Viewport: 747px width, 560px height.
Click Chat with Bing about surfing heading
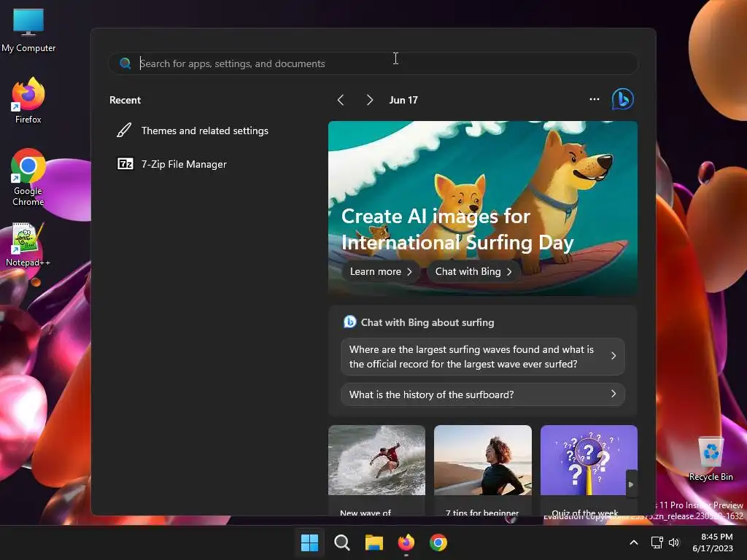coord(427,322)
